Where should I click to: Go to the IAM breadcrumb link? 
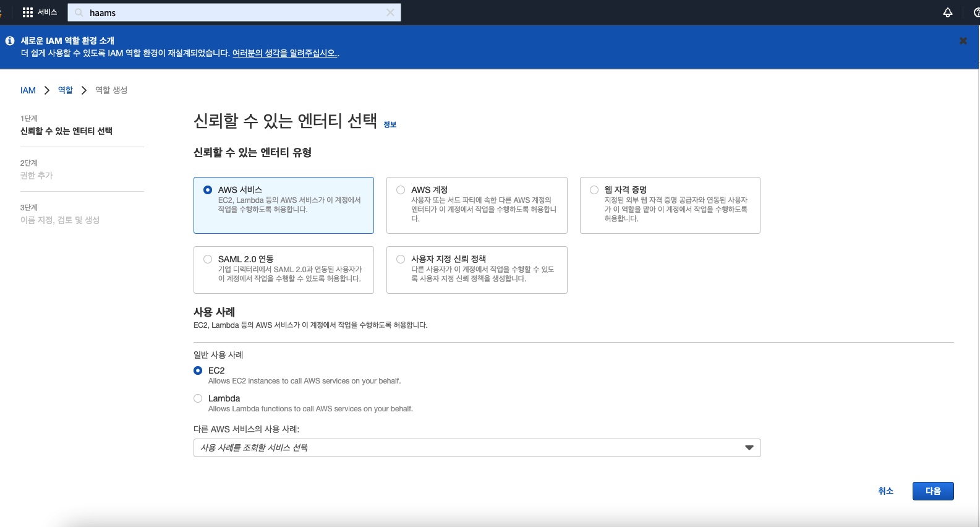tap(28, 90)
